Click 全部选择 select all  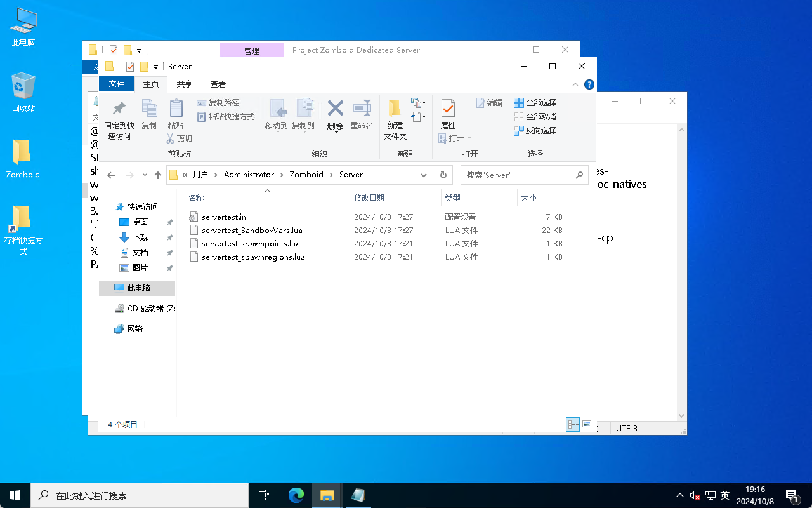coord(535,103)
